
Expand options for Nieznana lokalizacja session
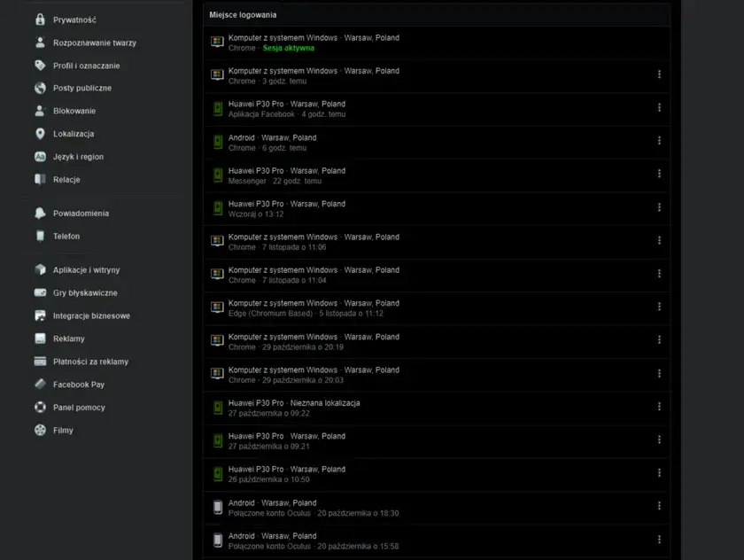(659, 407)
